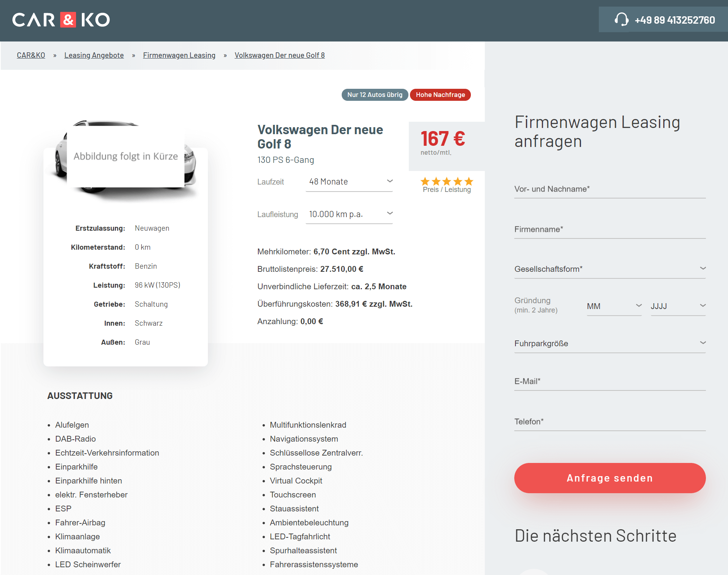Open the Gründung JJJJ year dropdown

pyautogui.click(x=678, y=306)
